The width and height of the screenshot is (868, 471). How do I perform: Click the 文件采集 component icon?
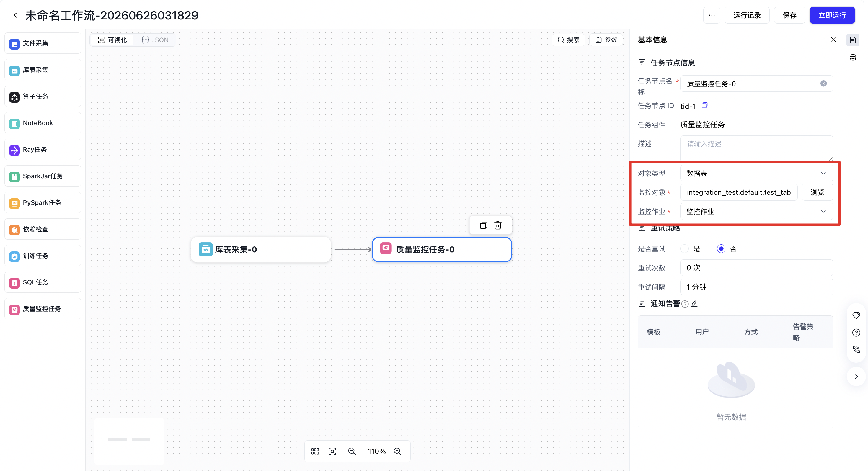(x=14, y=44)
